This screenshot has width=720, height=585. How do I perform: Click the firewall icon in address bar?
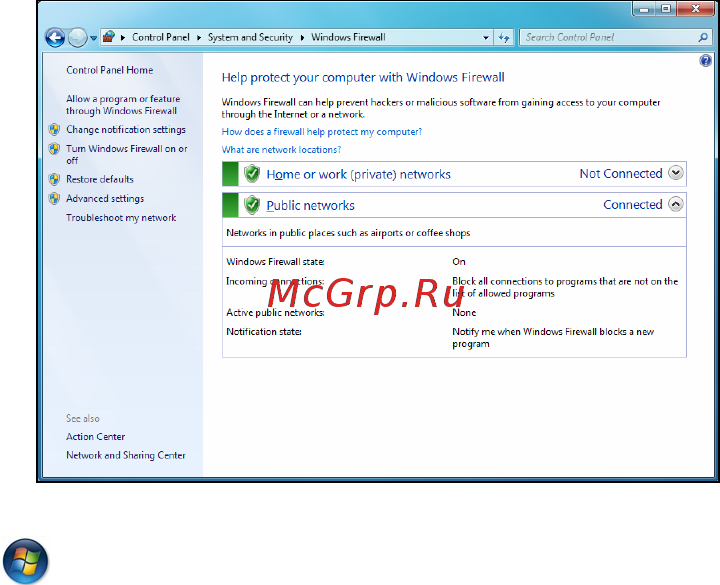[109, 37]
